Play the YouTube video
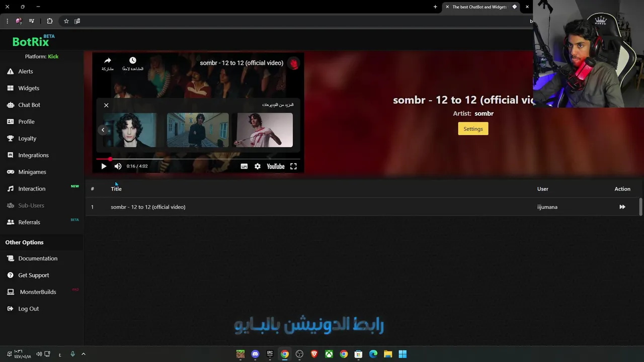 [x=104, y=166]
